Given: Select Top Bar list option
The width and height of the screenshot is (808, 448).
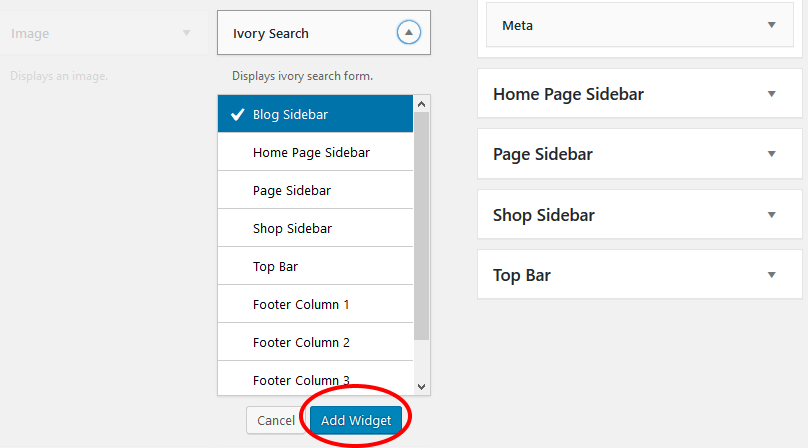Looking at the screenshot, I should (315, 266).
